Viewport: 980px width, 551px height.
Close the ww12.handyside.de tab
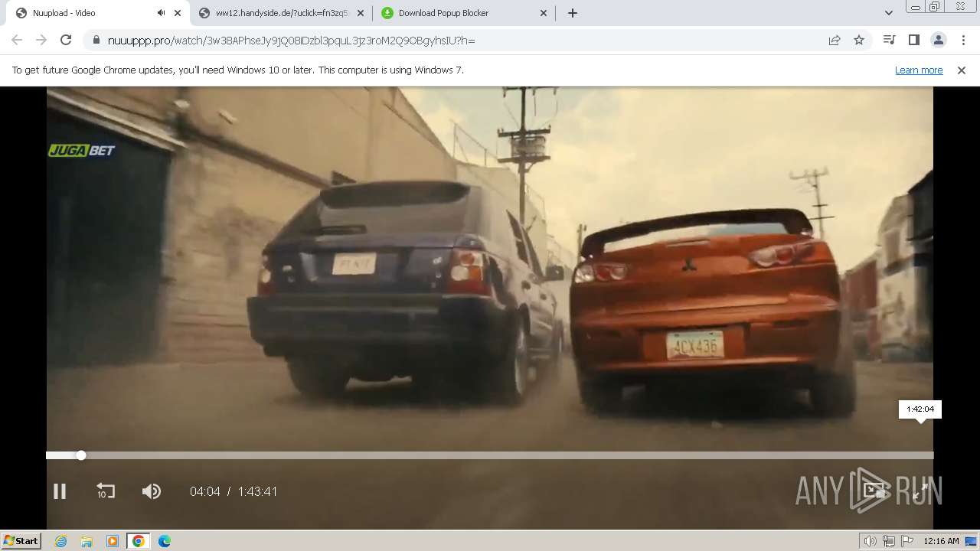pyautogui.click(x=361, y=13)
